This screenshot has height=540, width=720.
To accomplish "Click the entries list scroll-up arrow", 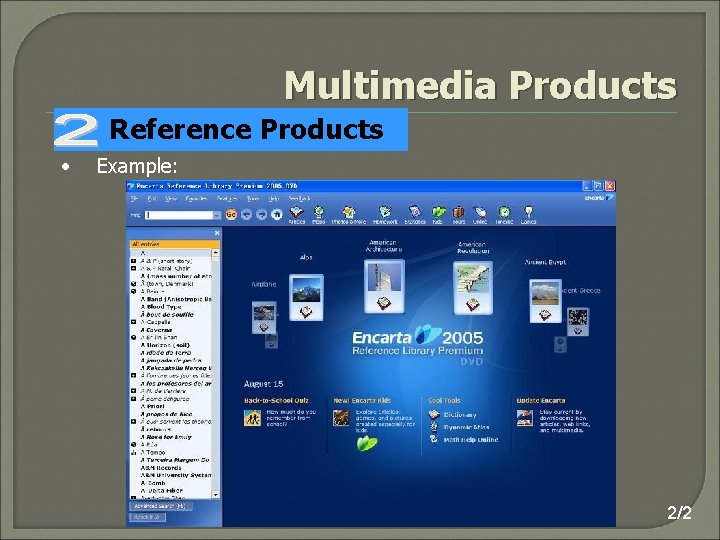I will tap(215, 253).
